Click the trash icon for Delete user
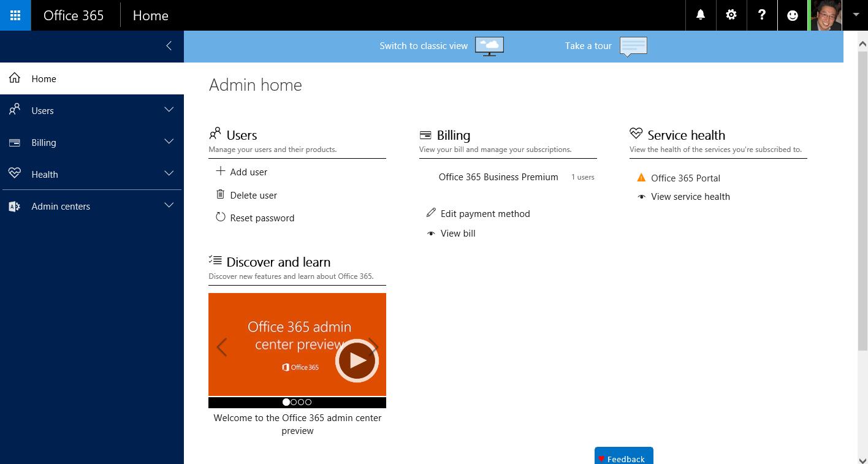This screenshot has height=464, width=868. (x=221, y=194)
